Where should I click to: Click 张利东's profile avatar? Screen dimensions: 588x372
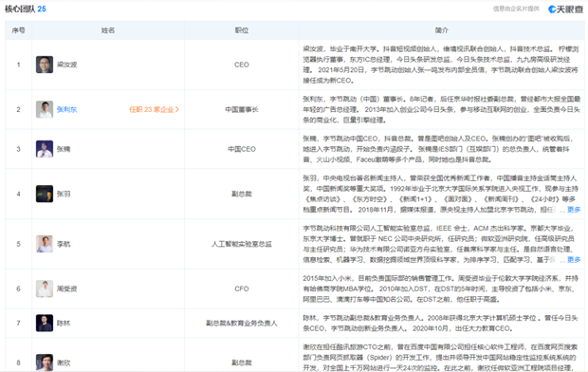(x=45, y=109)
